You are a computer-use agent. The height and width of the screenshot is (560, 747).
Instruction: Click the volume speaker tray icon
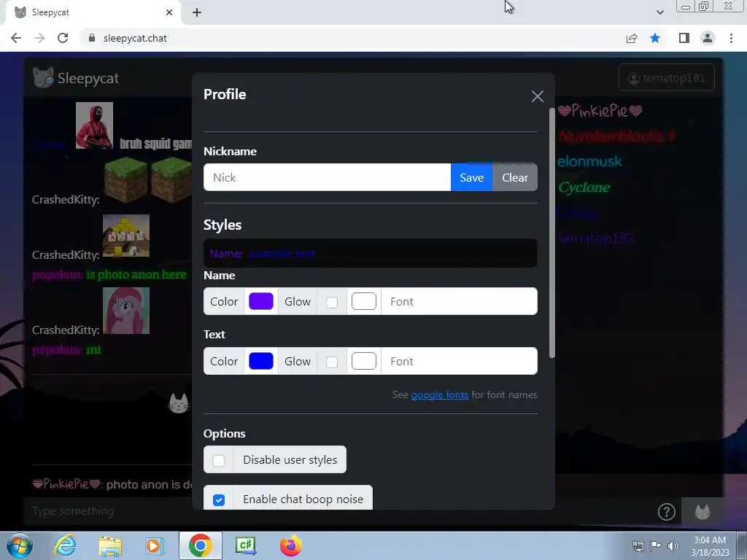pyautogui.click(x=673, y=546)
